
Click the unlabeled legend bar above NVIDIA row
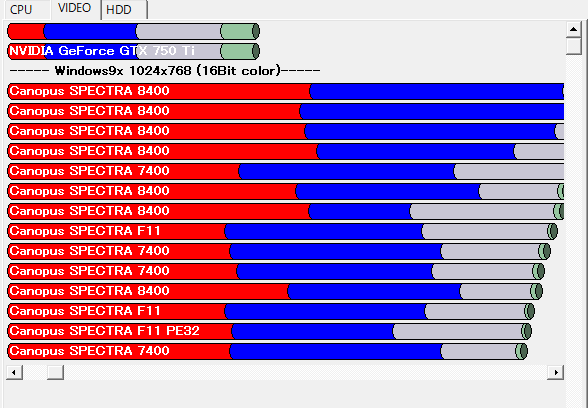pos(134,31)
